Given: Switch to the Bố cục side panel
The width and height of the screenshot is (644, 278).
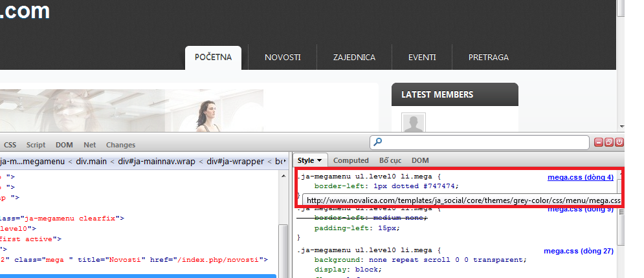Looking at the screenshot, I should pyautogui.click(x=390, y=160).
